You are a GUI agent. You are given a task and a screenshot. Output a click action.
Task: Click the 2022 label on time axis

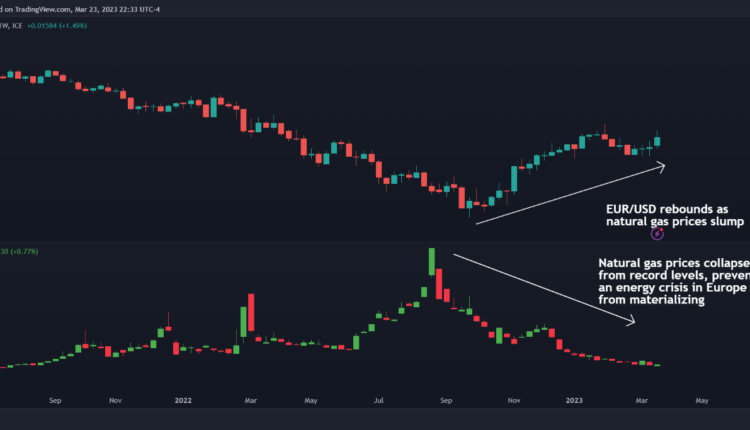coord(183,400)
